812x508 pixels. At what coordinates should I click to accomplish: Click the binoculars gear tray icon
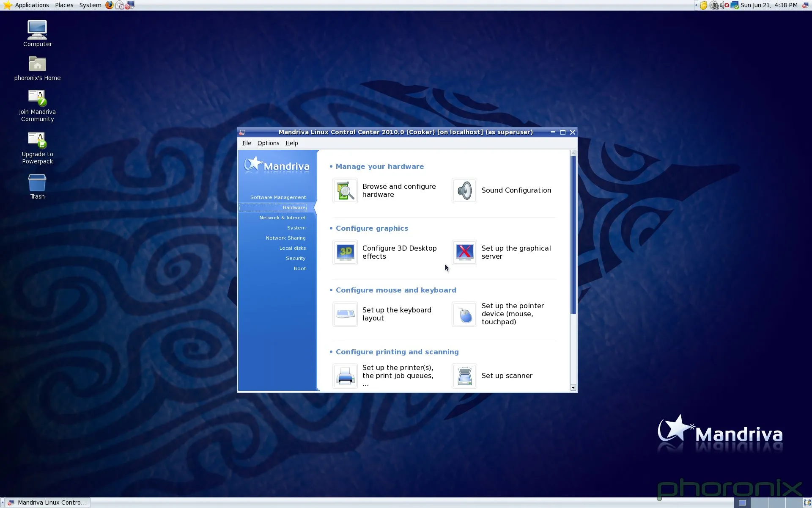pyautogui.click(x=714, y=5)
